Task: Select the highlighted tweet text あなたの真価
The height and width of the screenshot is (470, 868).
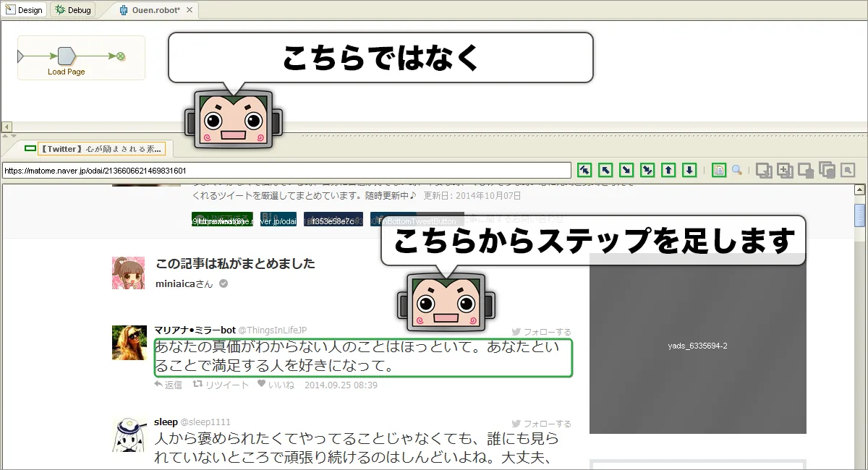Action: coord(363,357)
